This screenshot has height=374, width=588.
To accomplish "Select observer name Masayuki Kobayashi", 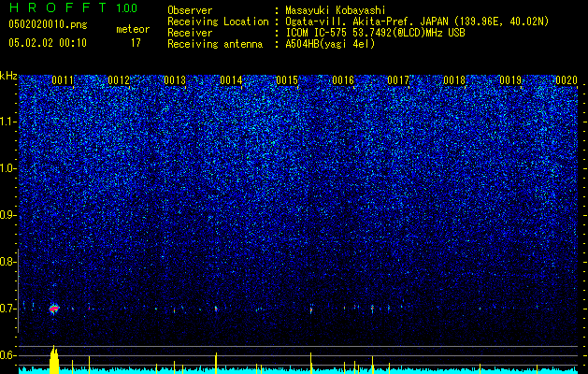I will pyautogui.click(x=335, y=10).
